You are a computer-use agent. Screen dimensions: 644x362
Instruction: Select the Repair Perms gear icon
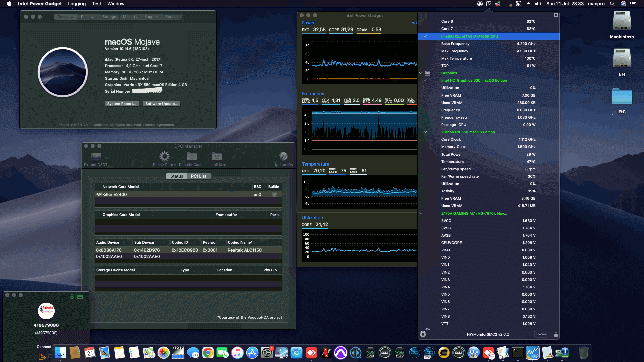click(x=164, y=156)
